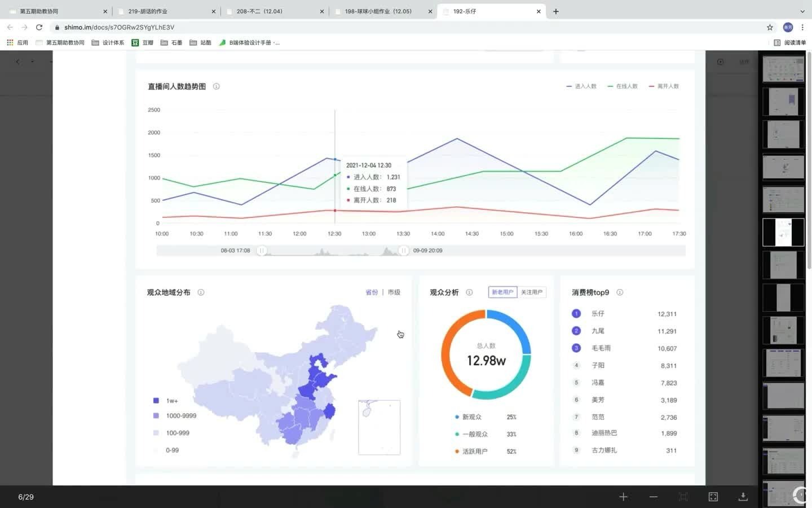This screenshot has height=508, width=812.
Task: Open the 应用 apps shortcut
Action: point(17,42)
